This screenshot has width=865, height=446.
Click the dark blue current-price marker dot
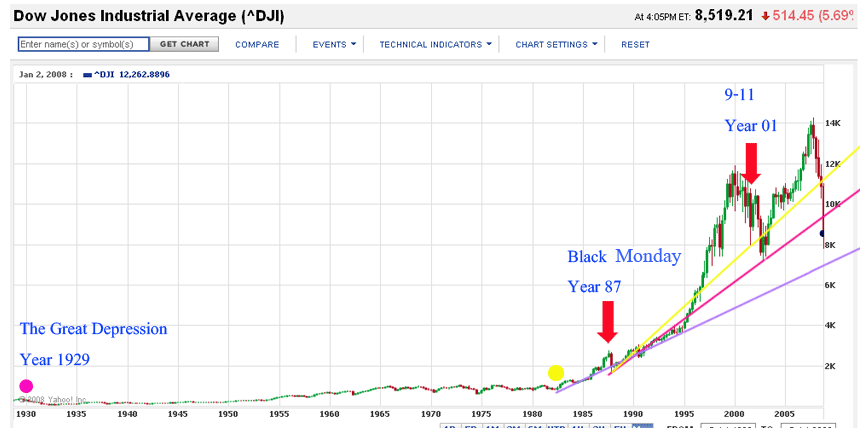coord(822,233)
